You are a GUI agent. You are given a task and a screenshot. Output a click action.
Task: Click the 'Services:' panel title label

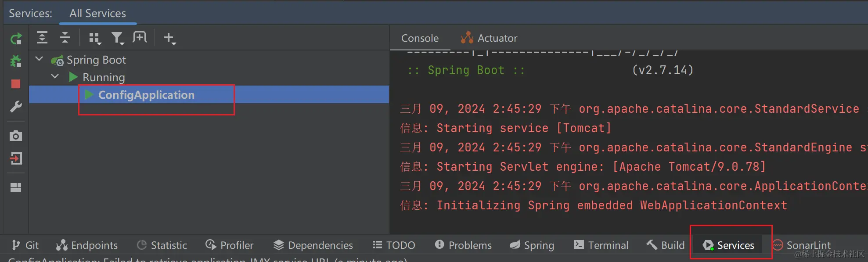(30, 13)
